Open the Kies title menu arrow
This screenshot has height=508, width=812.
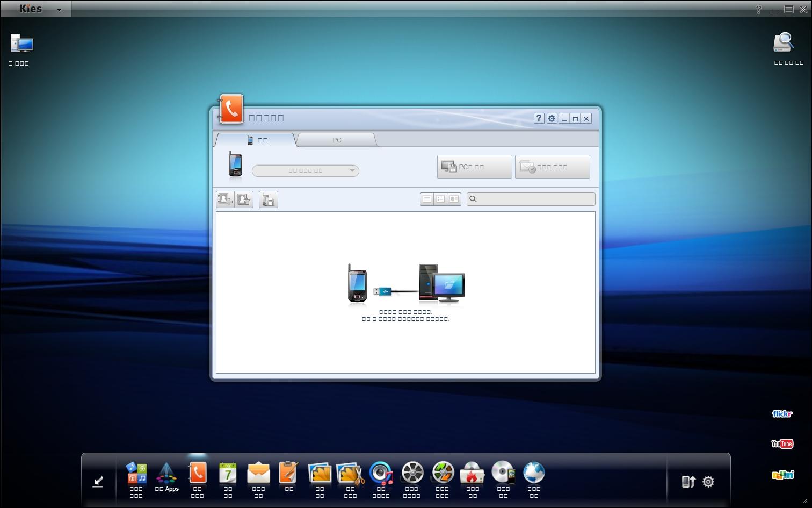tap(59, 10)
